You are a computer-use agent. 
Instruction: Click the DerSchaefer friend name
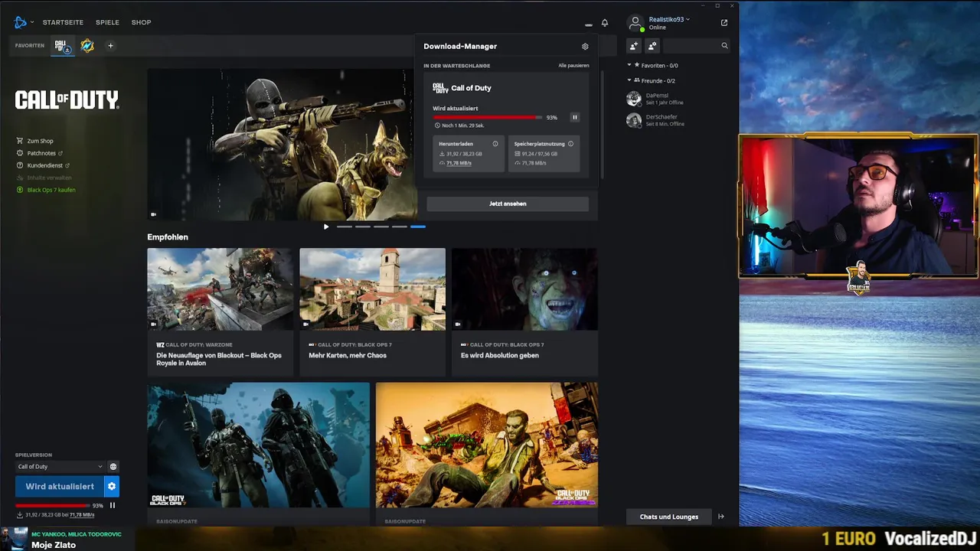click(661, 117)
